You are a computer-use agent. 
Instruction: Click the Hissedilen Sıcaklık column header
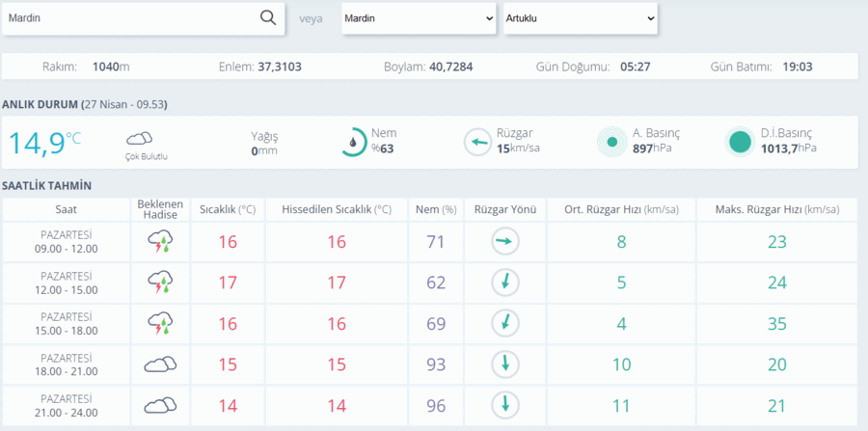337,209
